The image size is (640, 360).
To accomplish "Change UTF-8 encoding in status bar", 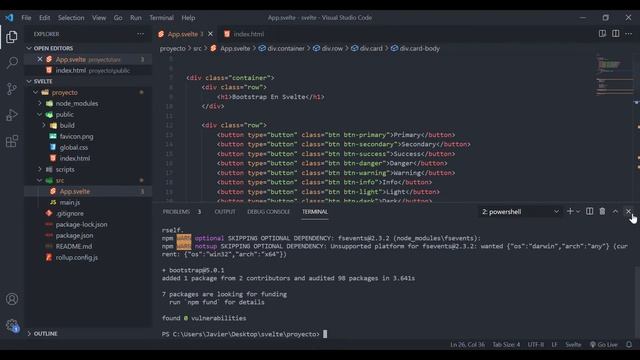I will point(536,344).
